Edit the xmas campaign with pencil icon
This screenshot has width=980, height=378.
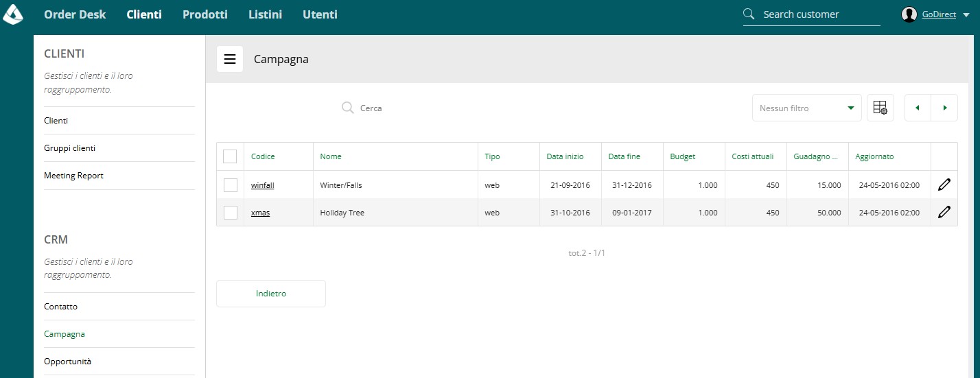944,212
